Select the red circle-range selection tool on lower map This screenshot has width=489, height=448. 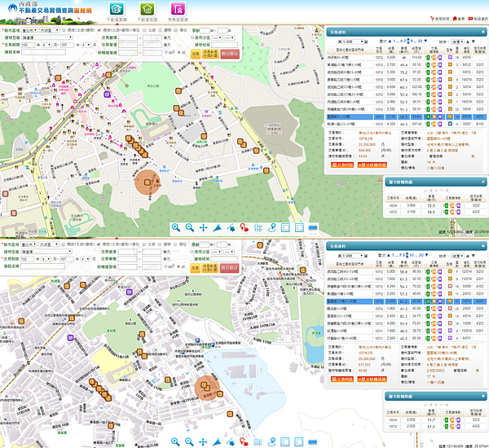(x=244, y=441)
